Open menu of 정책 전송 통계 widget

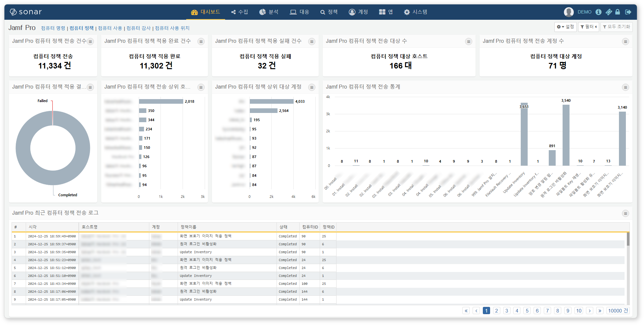pos(625,87)
